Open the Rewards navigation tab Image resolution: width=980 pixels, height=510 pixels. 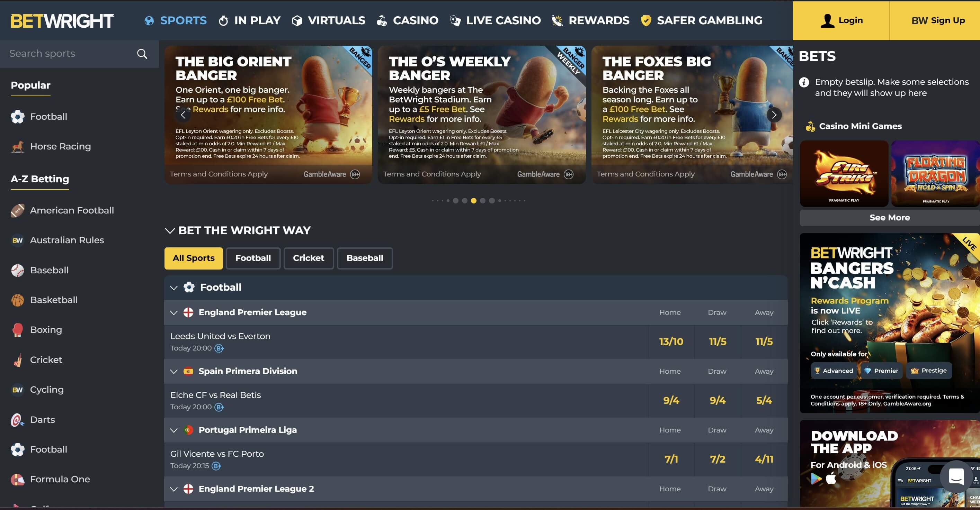point(590,20)
